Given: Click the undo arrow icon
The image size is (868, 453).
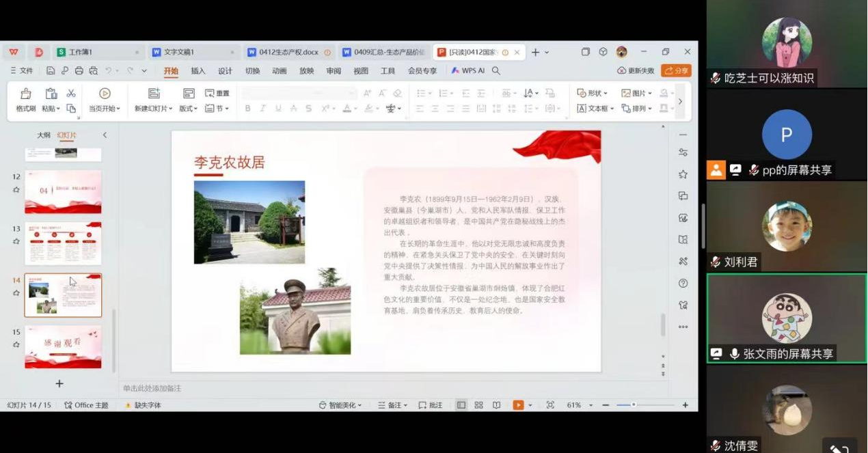Looking at the screenshot, I should point(109,70).
